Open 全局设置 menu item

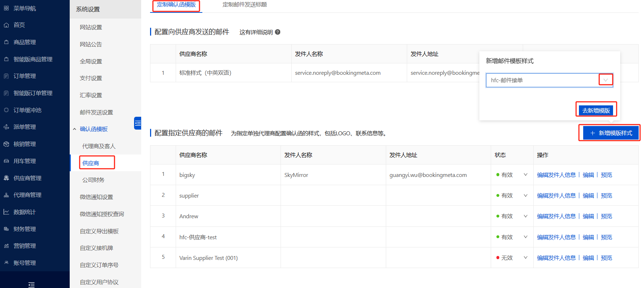91,61
